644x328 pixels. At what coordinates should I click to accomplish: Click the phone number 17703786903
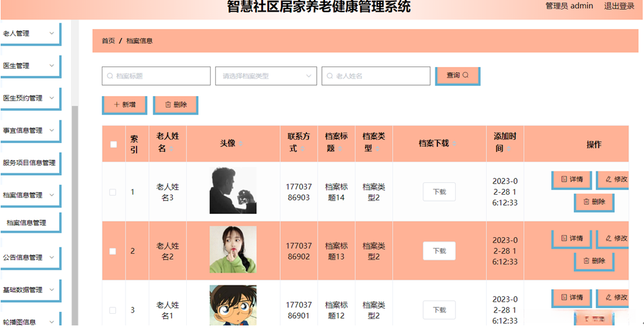pos(299,192)
